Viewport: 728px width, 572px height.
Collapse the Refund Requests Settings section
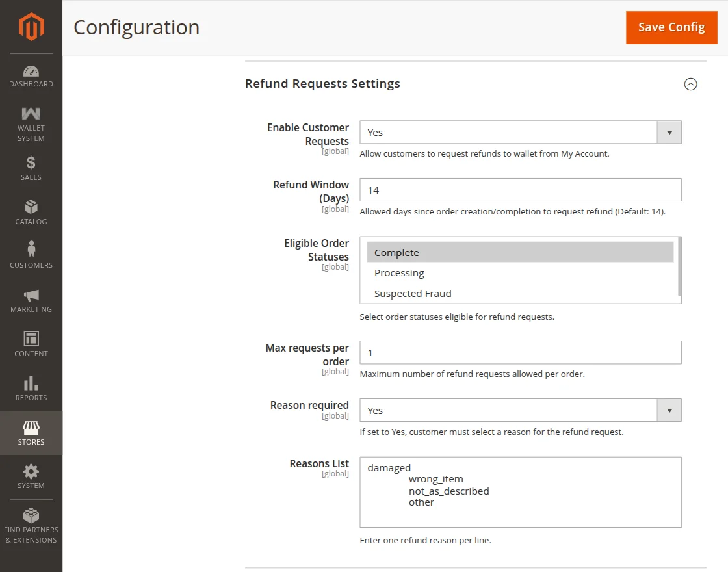[x=690, y=84]
